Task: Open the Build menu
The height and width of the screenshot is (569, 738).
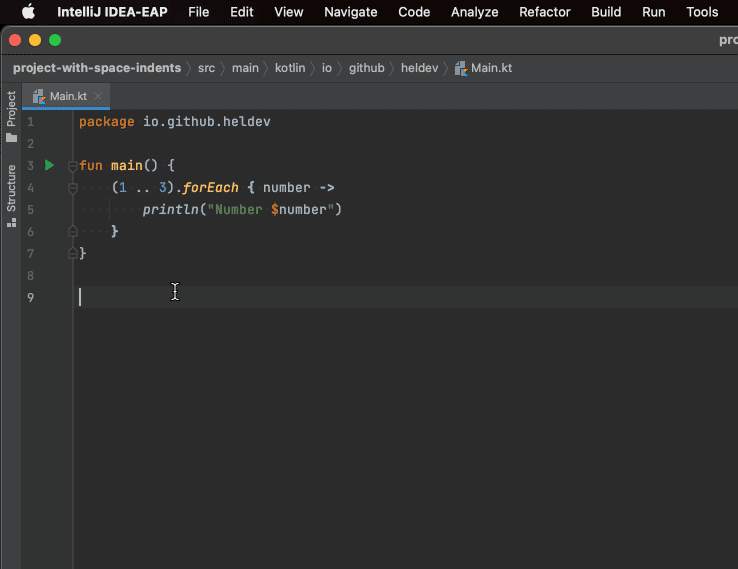Action: click(x=606, y=12)
